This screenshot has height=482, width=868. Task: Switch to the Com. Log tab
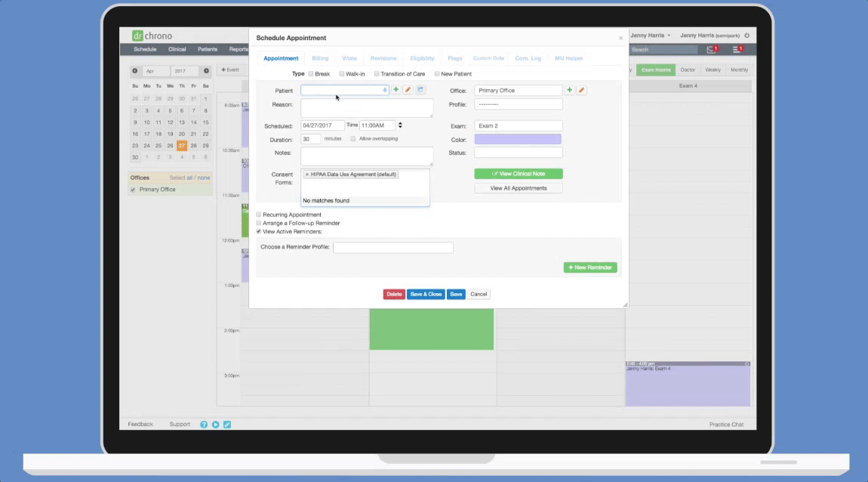pyautogui.click(x=528, y=58)
